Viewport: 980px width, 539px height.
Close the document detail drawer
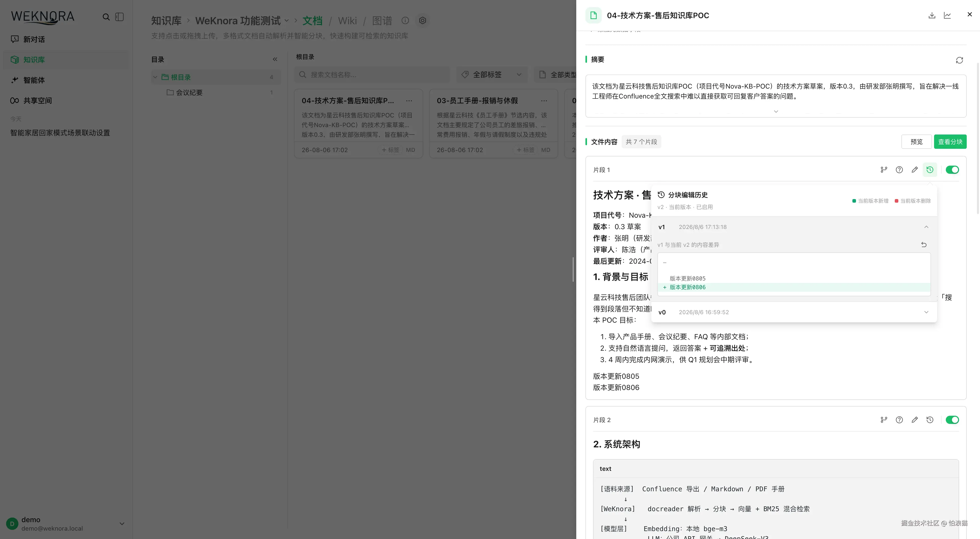(x=969, y=15)
